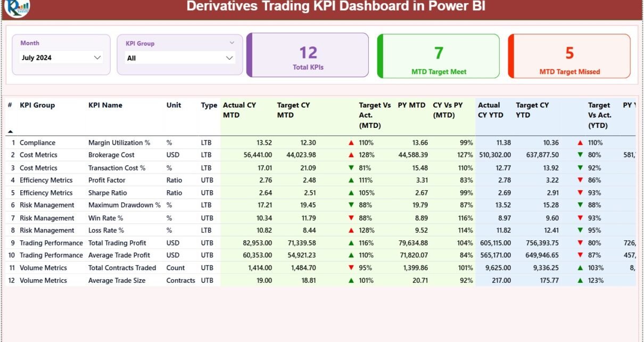Viewport: 644px width, 342px height.
Task: Click red down arrow for Total Contracts Traded MTD
Action: 351,268
